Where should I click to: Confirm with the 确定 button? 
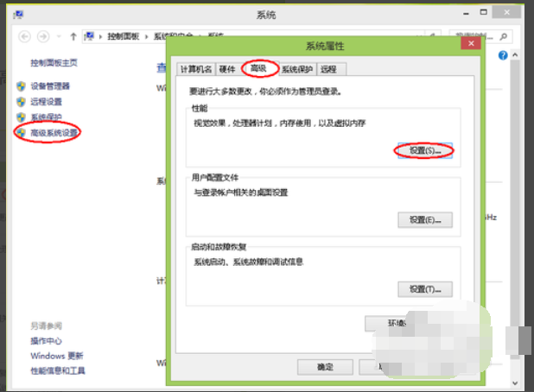pos(325,367)
